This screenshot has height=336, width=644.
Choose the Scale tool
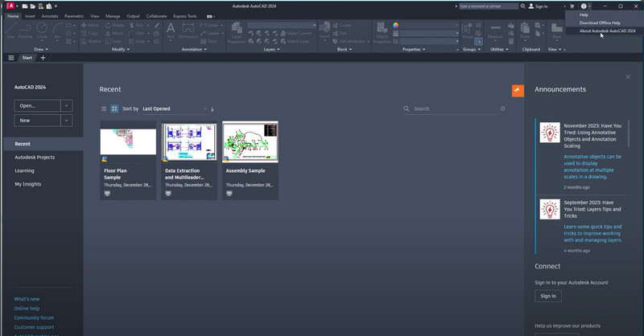point(114,42)
